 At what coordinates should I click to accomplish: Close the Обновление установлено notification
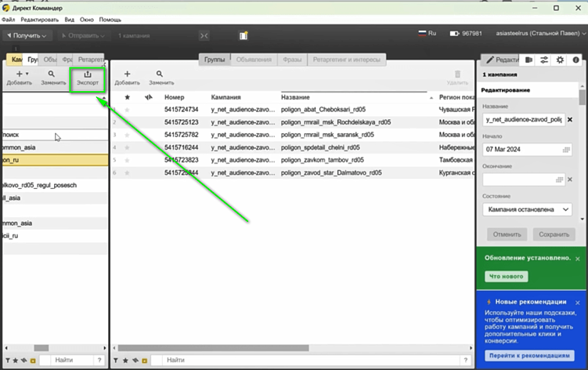point(578,259)
